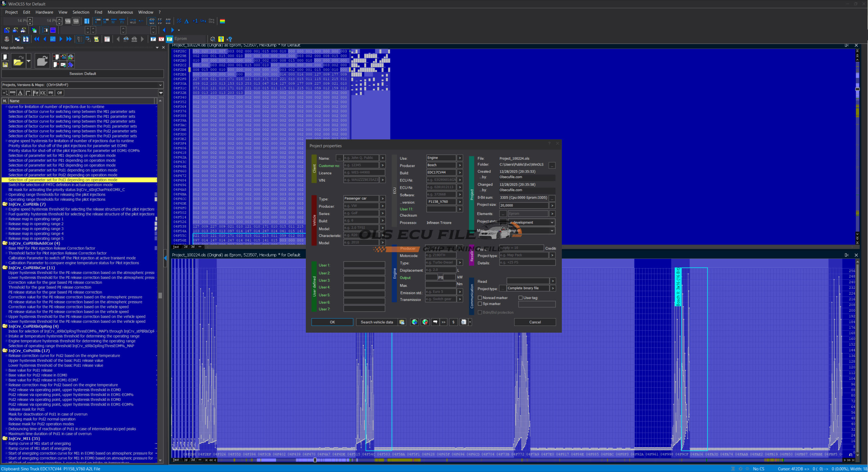Screen dimensions: 868x472
Task: Check the Spi marker checkbox
Action: [x=480, y=304]
